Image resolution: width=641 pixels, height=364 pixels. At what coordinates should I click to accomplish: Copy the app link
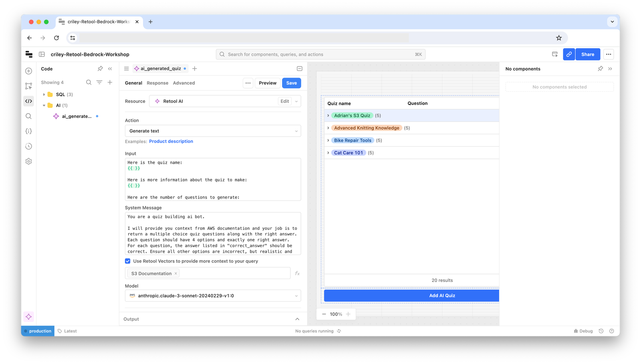tap(569, 54)
